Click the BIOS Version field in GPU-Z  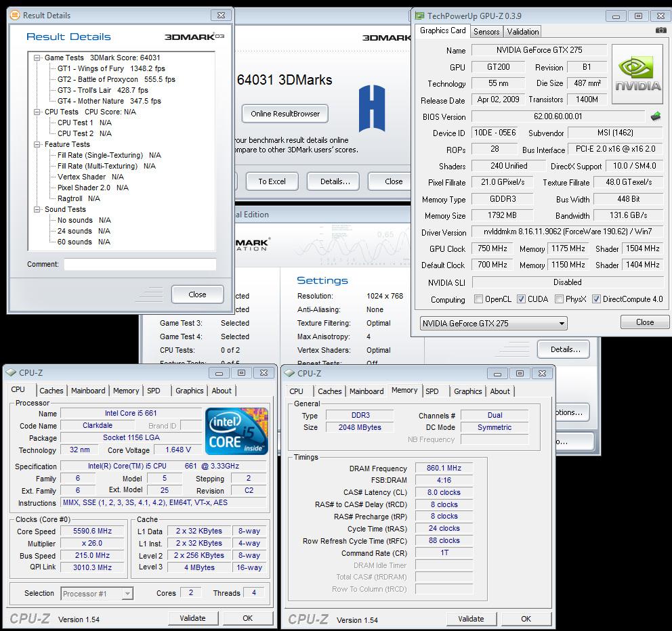[558, 116]
